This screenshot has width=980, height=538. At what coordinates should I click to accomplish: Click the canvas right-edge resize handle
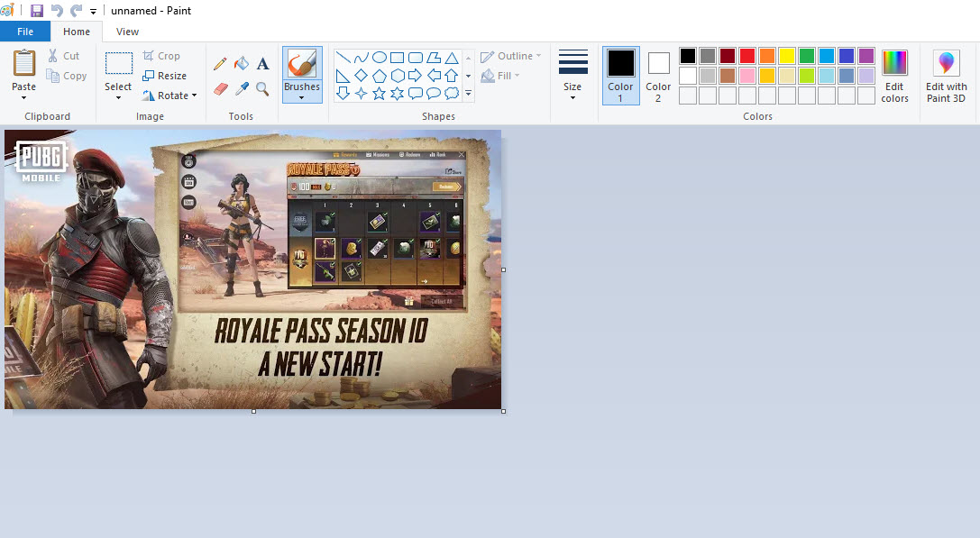coord(504,270)
